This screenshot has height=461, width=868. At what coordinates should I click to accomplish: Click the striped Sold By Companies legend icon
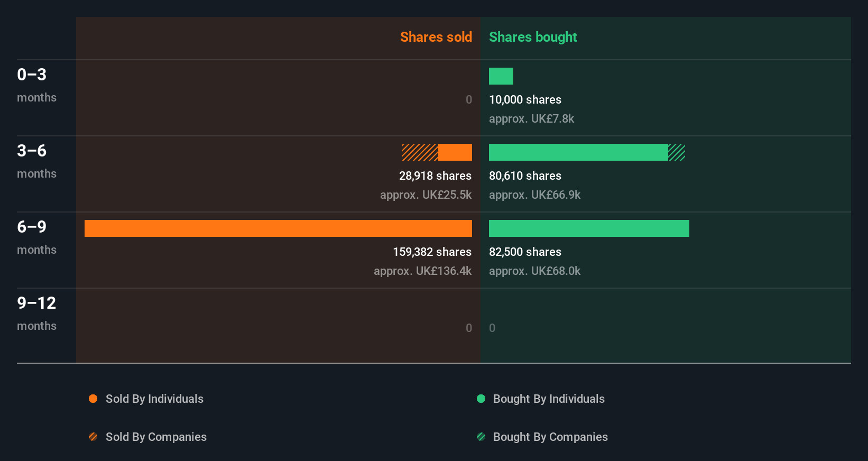click(93, 437)
